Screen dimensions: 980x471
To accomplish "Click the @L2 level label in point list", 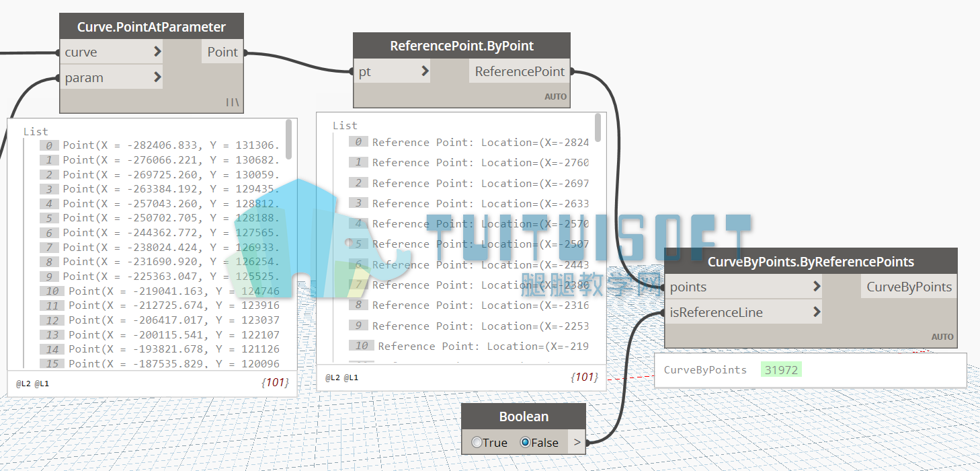I will [24, 384].
